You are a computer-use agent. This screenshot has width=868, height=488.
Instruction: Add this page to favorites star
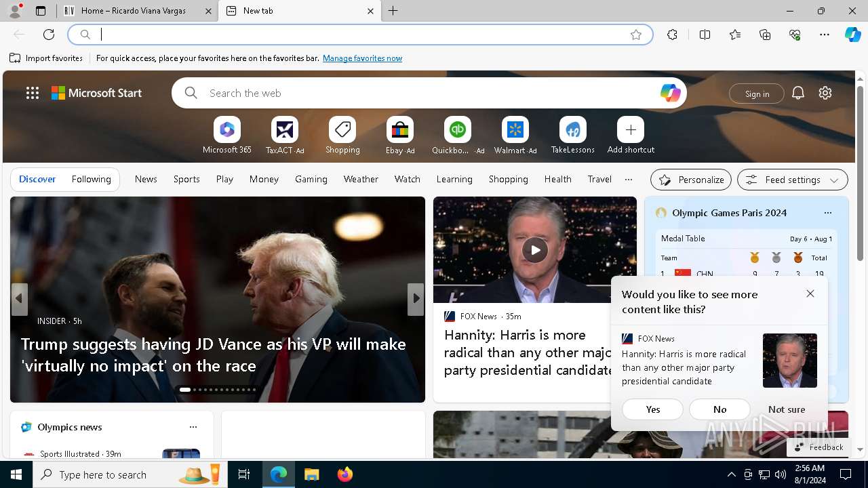pyautogui.click(x=636, y=35)
